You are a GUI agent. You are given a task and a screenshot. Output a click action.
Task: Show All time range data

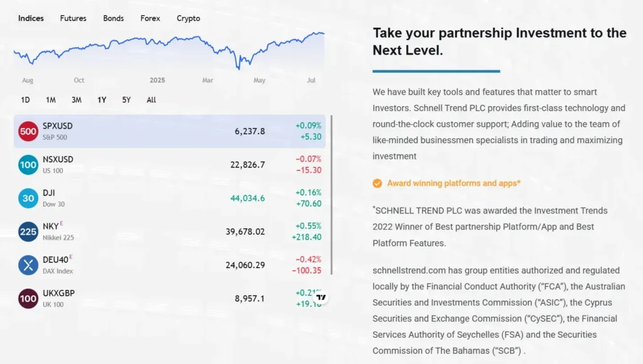coord(151,100)
